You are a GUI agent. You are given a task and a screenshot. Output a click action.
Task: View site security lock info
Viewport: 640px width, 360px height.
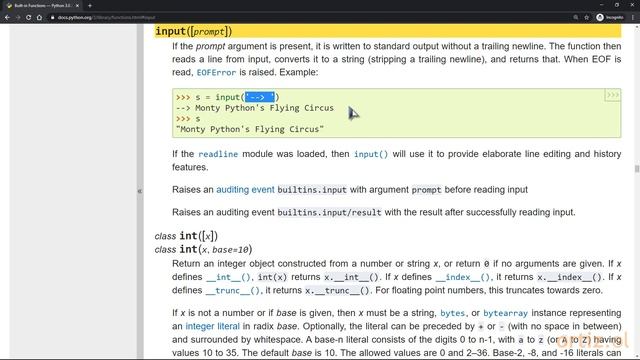(53, 18)
